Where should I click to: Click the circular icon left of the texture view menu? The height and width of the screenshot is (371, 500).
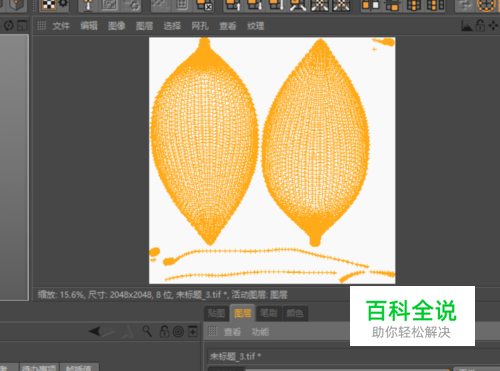click(9, 26)
